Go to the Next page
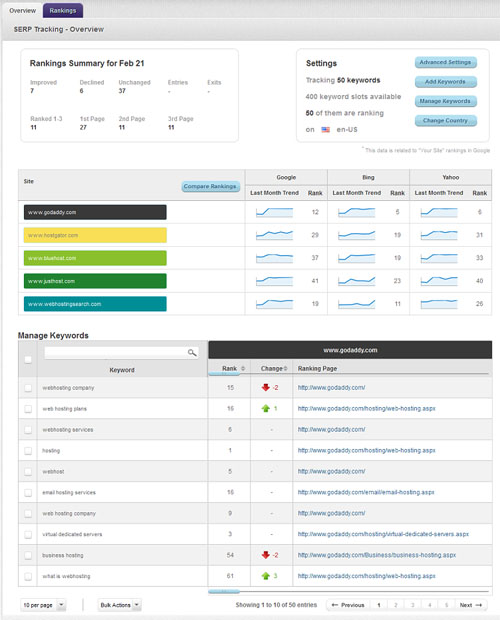Screen dimensions: 500x620 [x=471, y=605]
